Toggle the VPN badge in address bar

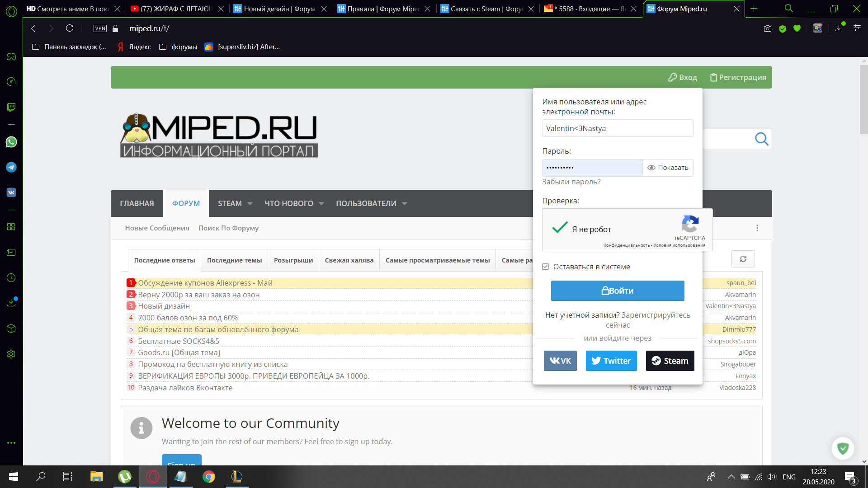coord(100,28)
